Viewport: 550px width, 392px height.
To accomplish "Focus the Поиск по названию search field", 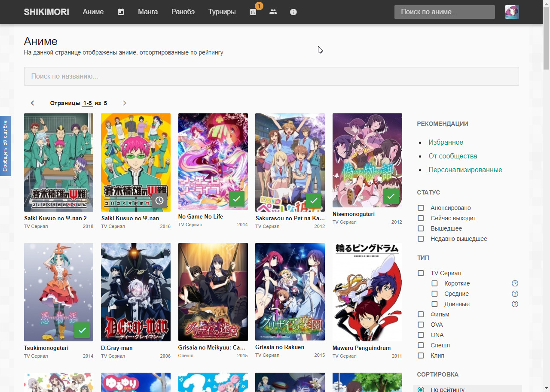I will [x=271, y=76].
